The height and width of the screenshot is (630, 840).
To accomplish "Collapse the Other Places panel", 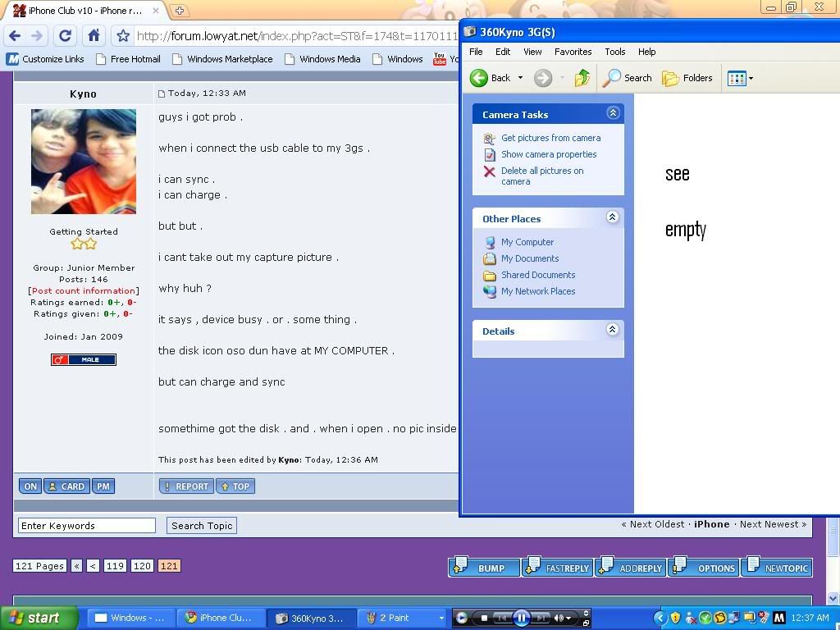I will coord(612,217).
